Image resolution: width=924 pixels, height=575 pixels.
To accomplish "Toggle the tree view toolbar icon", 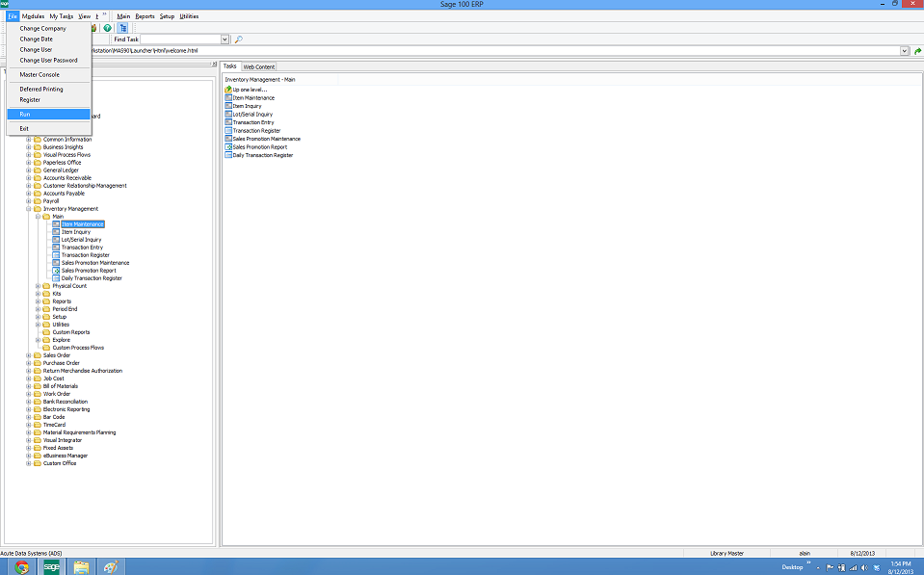I will point(122,28).
